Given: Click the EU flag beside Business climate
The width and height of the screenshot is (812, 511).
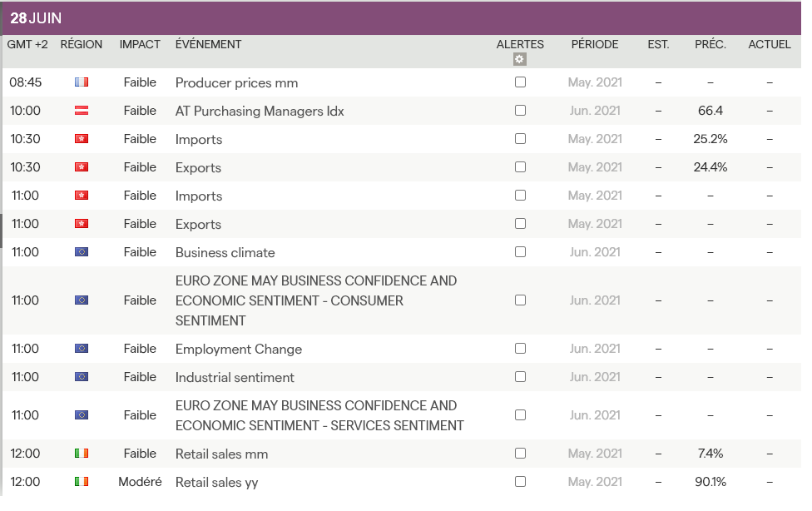Looking at the screenshot, I should click(x=82, y=252).
